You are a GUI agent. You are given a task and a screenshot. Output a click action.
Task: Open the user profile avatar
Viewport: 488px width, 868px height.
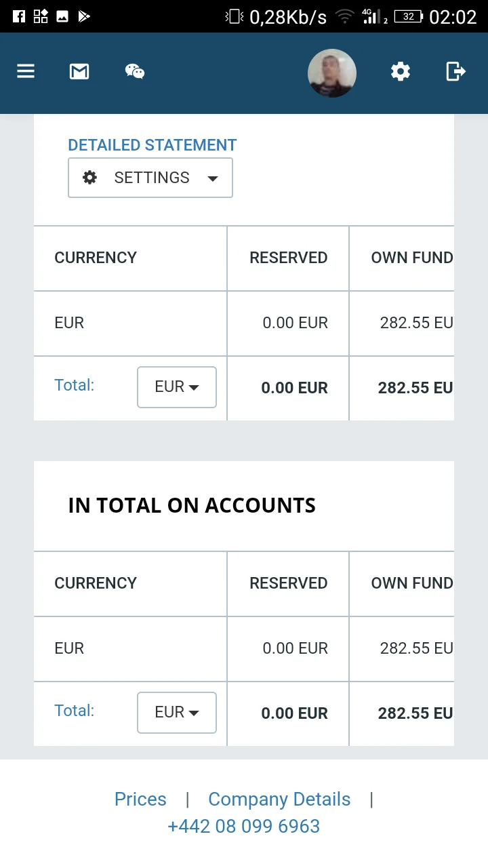332,73
